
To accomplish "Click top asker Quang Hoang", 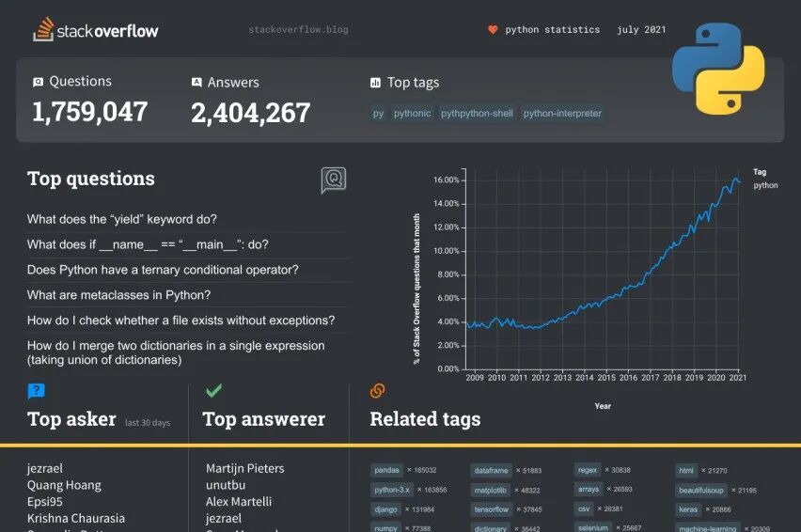I will coord(64,485).
